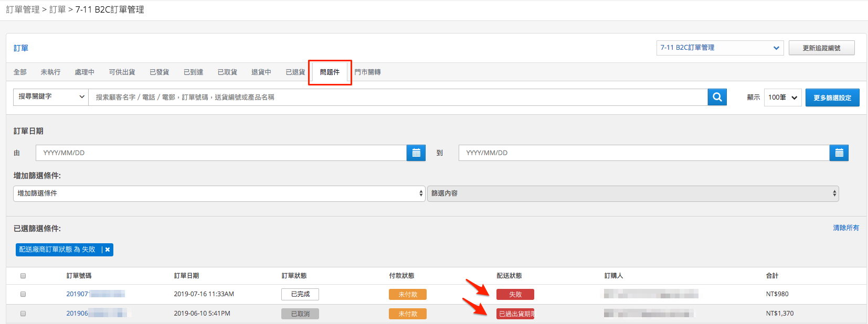Click the end date YYYY/MM/DD field

pyautogui.click(x=644, y=153)
